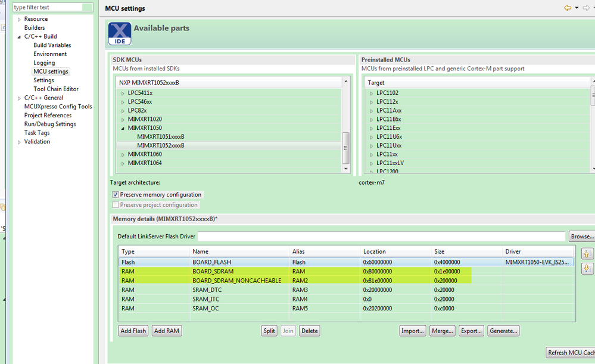Expand the MIMXRT1020 group
Screen dimensions: 595x364
pyautogui.click(x=123, y=120)
